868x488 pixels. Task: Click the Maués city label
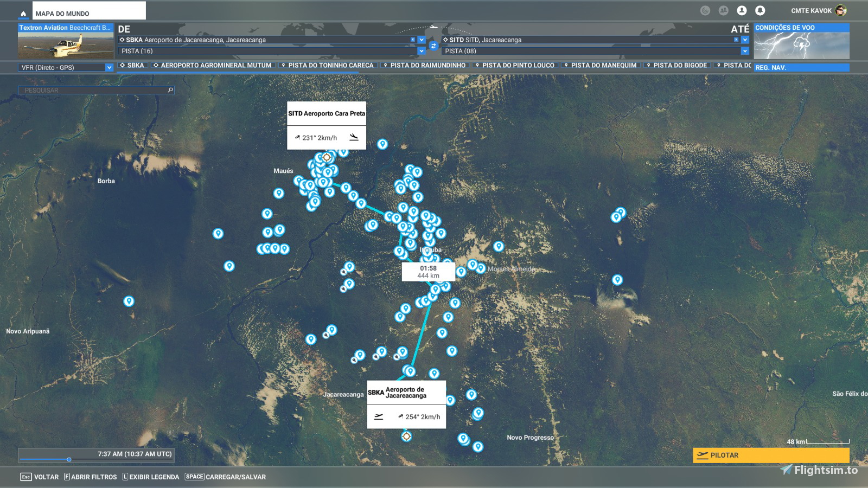[x=283, y=171]
